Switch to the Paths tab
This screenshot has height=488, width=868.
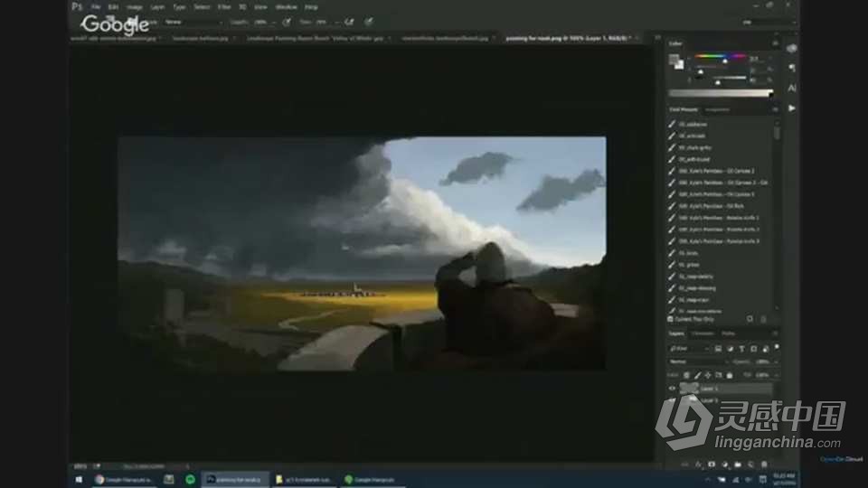tap(728, 333)
